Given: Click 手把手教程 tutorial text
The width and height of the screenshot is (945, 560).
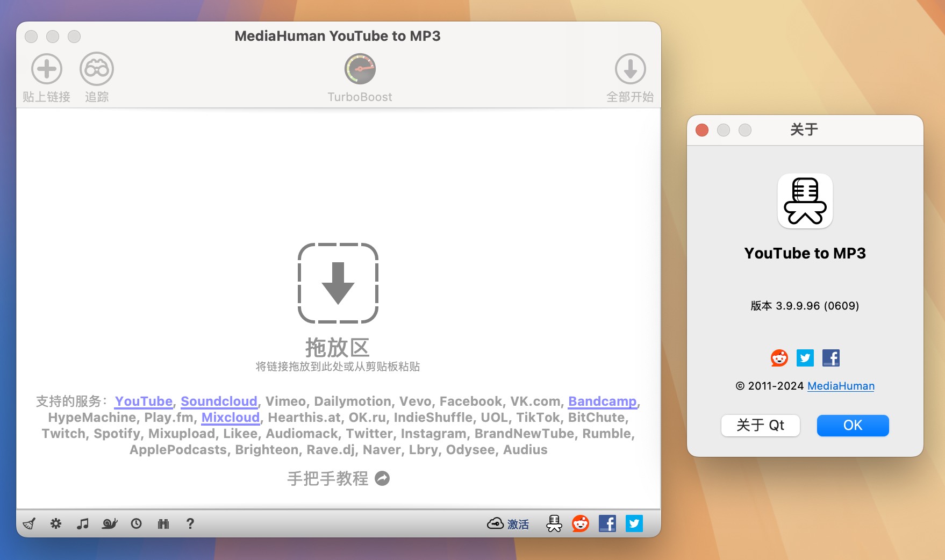Looking at the screenshot, I should (328, 478).
